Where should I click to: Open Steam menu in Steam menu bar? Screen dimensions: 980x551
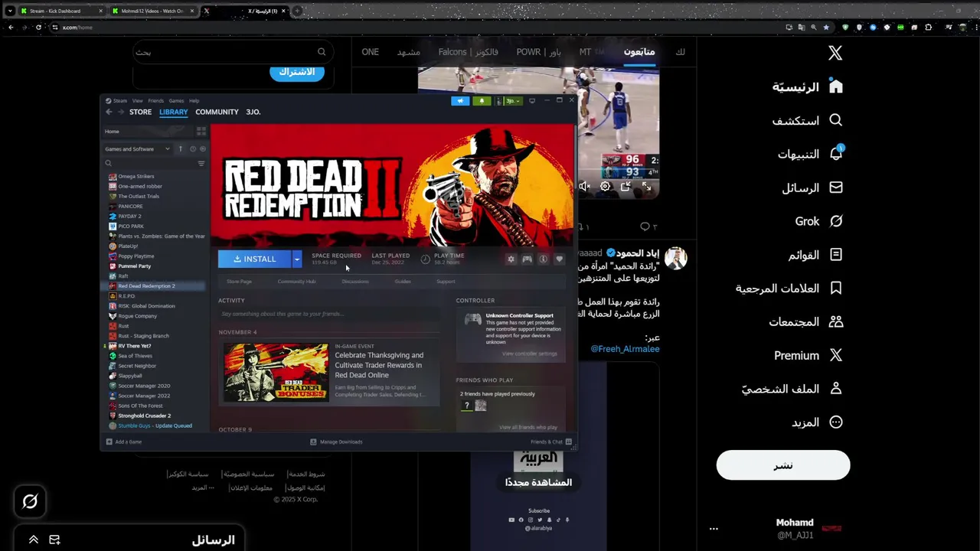[120, 100]
